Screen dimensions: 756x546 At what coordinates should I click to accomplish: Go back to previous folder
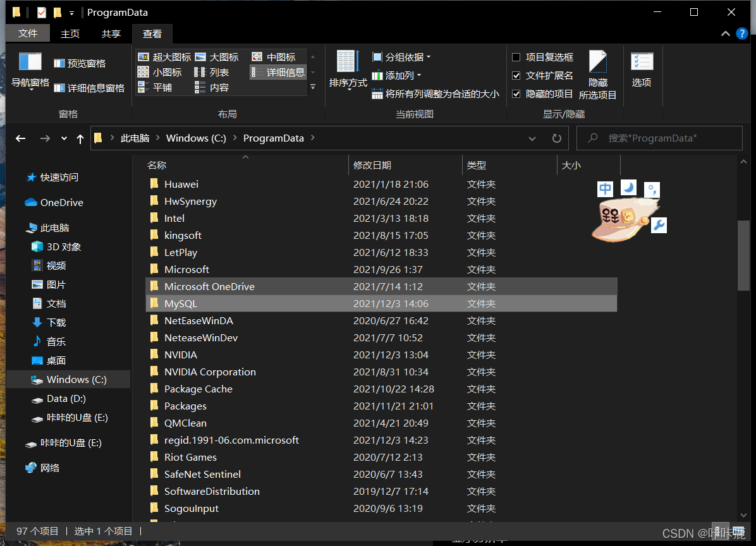pyautogui.click(x=20, y=138)
